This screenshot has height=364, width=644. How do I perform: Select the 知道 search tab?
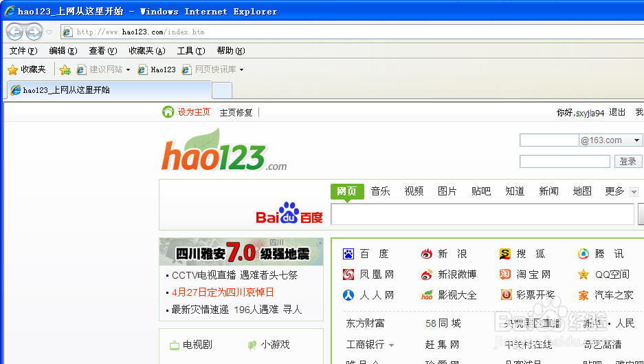[515, 191]
